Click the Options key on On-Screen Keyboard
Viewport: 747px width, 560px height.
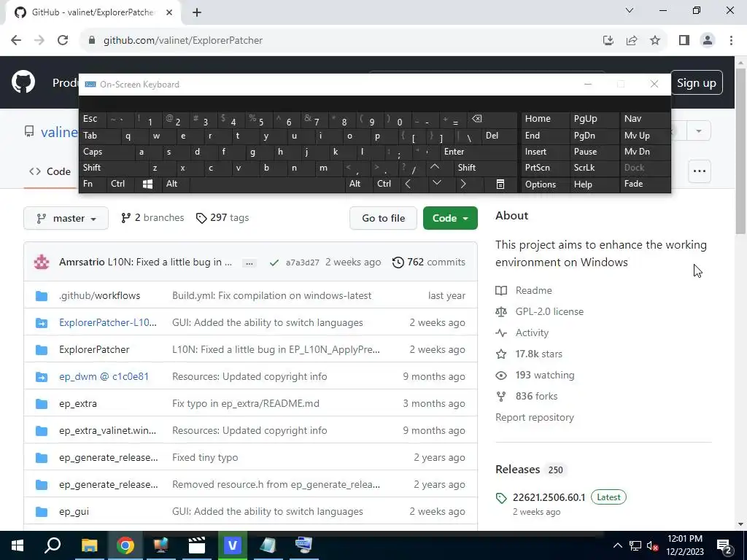(546, 184)
